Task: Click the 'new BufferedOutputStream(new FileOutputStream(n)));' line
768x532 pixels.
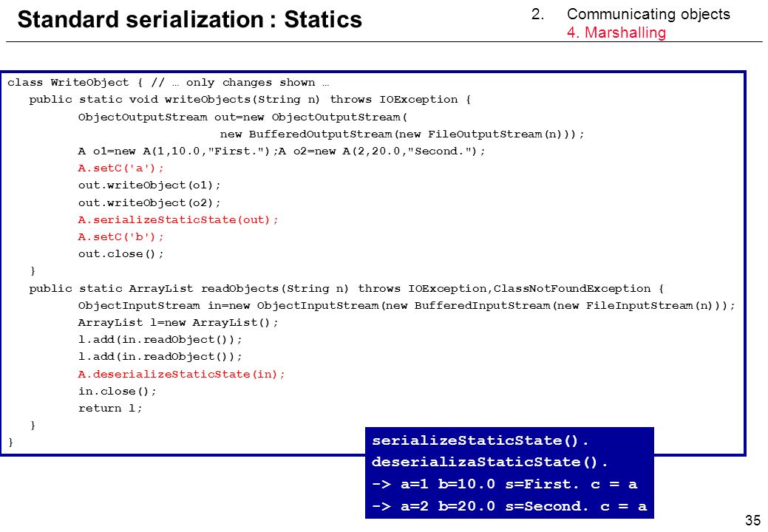Action: 402,134
